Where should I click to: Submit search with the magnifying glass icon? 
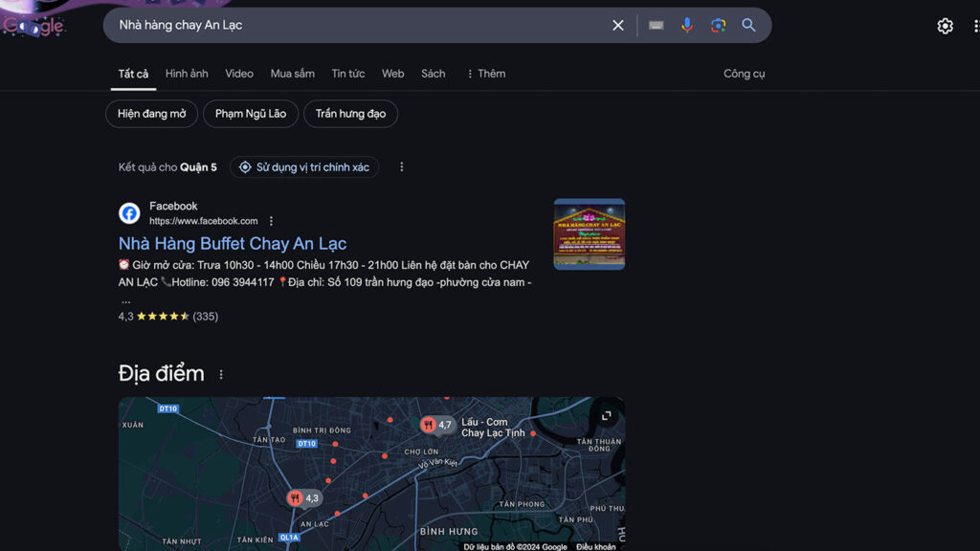748,25
